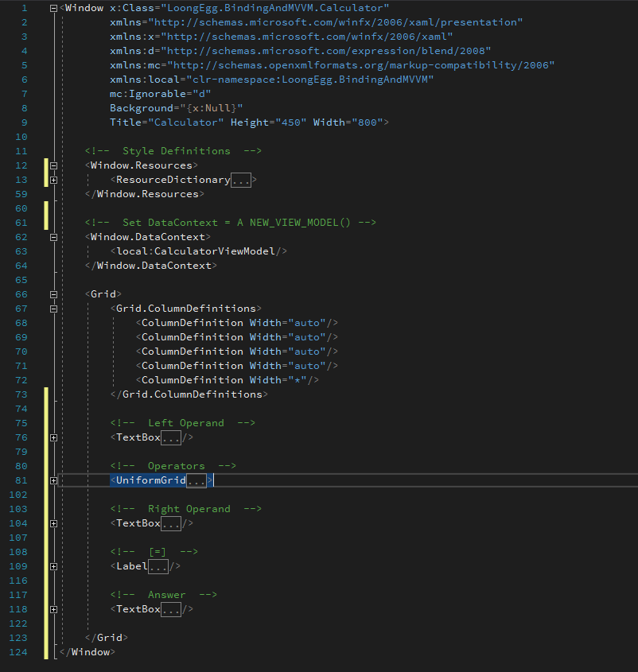Click line number 61 in the gutter

pos(21,223)
